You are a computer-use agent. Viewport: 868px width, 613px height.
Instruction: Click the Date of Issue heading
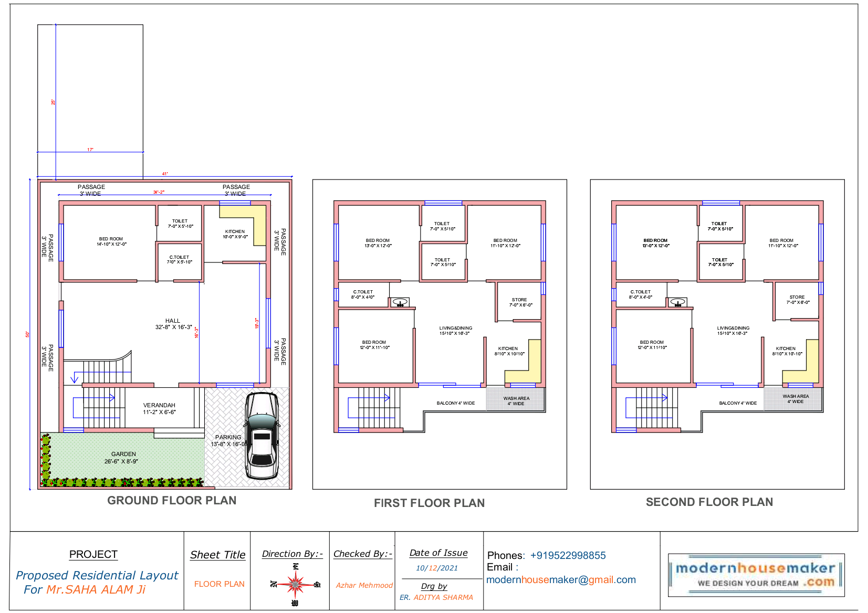point(438,553)
